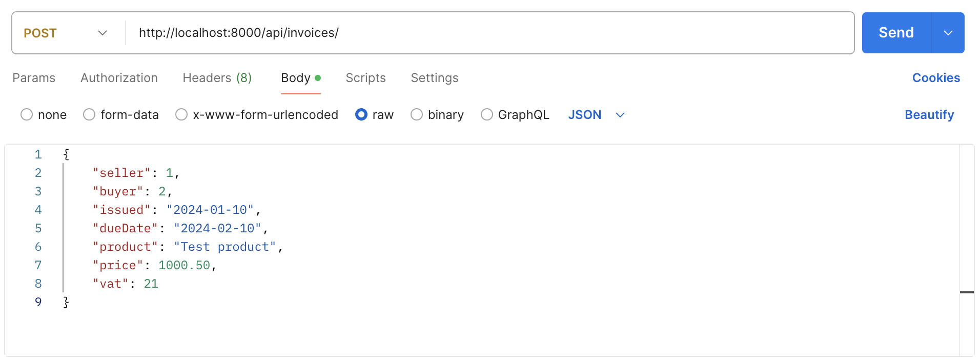The height and width of the screenshot is (359, 980).
Task: Open the JSON body format dropdown
Action: (x=597, y=115)
